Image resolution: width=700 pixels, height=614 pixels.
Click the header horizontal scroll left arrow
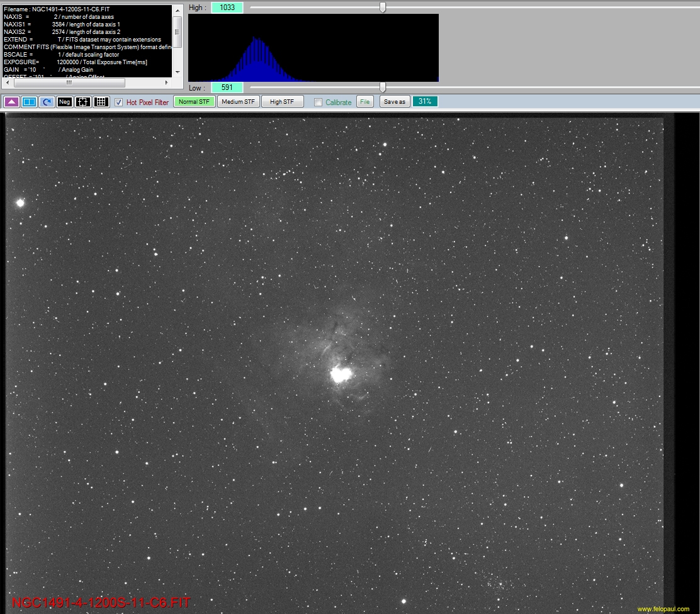8,82
